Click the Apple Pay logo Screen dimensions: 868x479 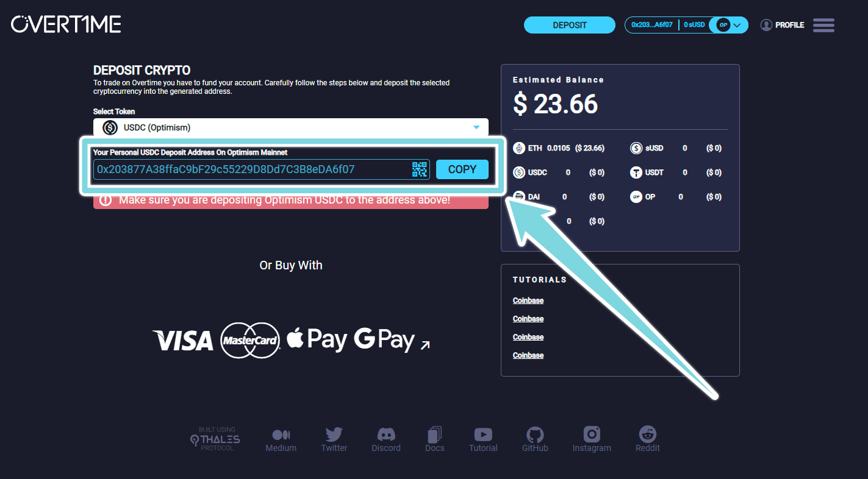(x=317, y=339)
